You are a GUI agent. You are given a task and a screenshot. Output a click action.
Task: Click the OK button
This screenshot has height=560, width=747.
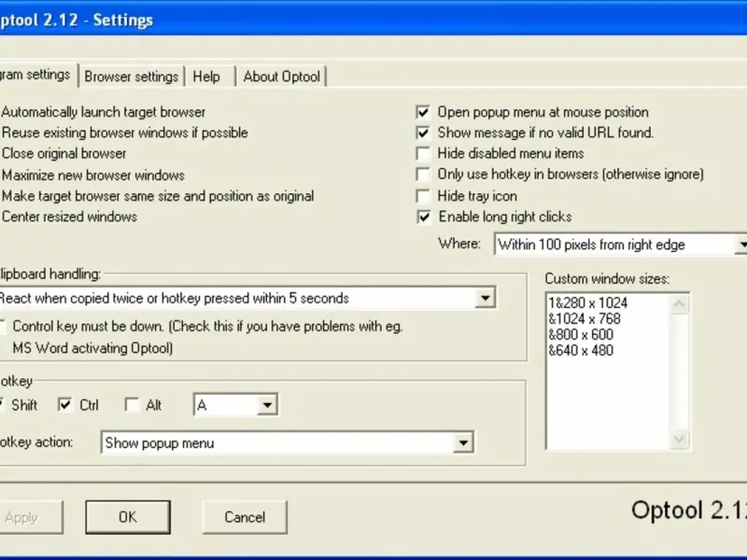(x=128, y=517)
